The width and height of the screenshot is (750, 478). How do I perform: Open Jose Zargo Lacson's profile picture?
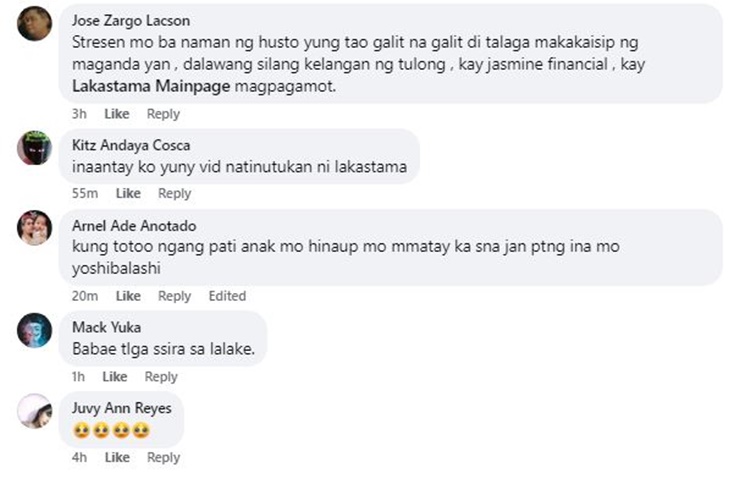tap(34, 23)
